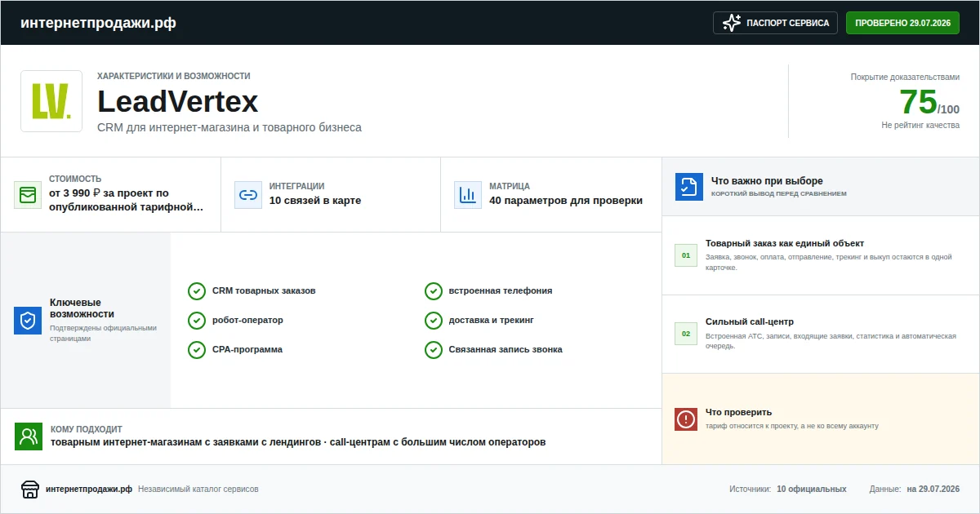Click the Ключевые возможности heading
The width and height of the screenshot is (980, 514).
point(82,308)
